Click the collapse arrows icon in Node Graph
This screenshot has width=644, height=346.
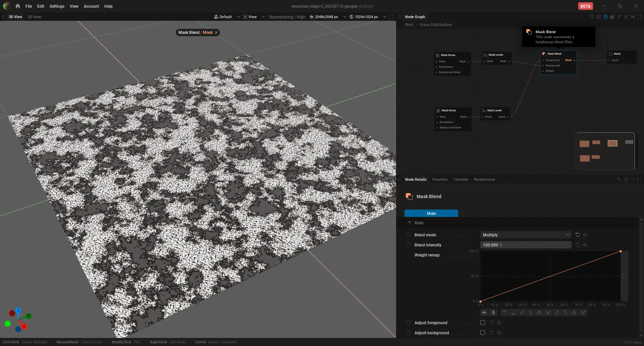[619, 17]
